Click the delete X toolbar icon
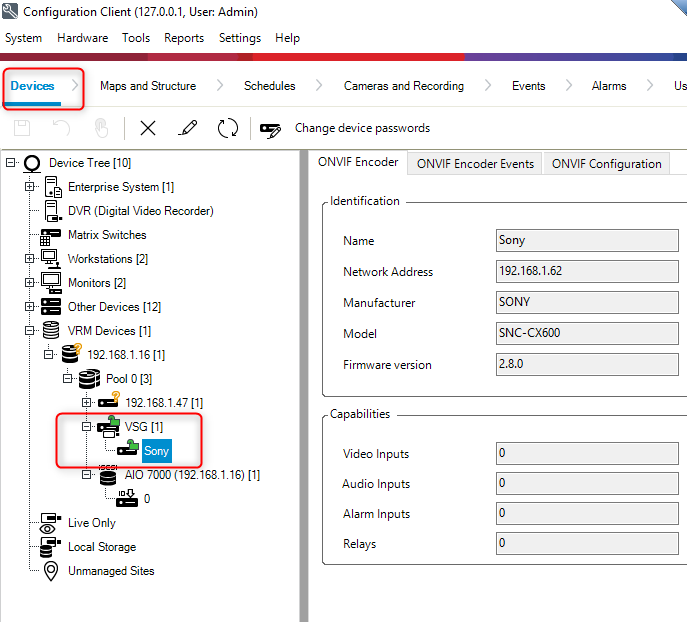The image size is (687, 622). click(x=148, y=128)
